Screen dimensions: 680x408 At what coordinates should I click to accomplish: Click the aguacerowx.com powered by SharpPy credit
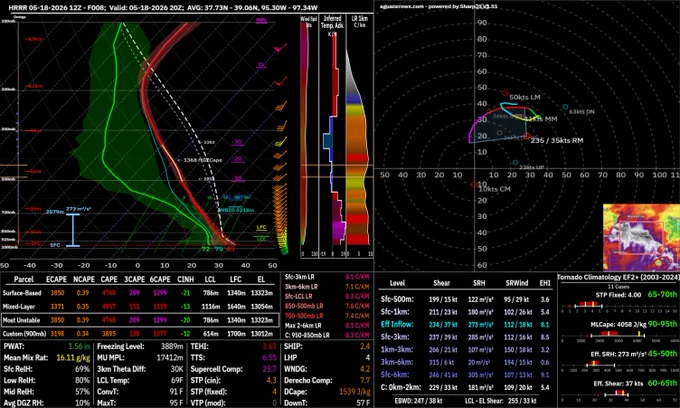(439, 7)
